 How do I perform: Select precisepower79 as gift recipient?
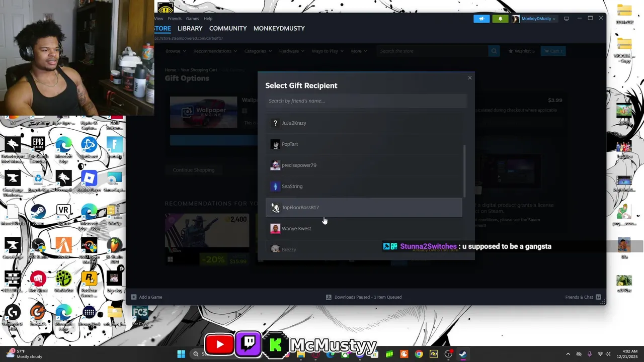click(364, 165)
